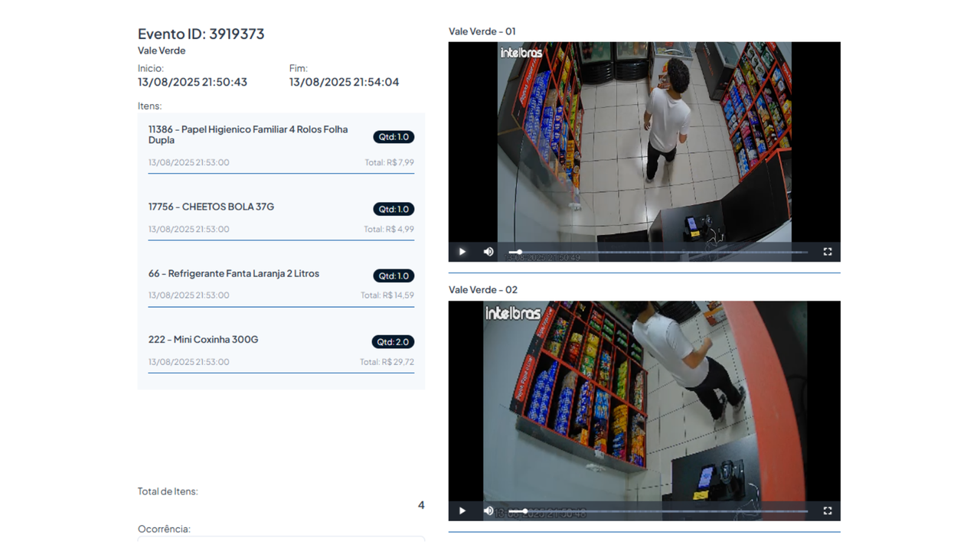Toggle the Qtd: 1.0 badge on CHEETOS BOLA 37G

tap(393, 208)
